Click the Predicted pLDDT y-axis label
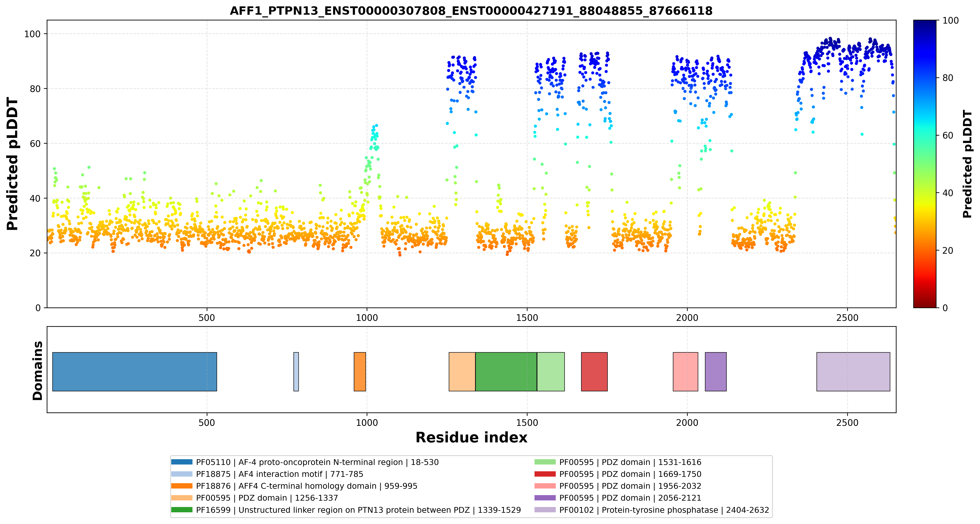This screenshot has width=980, height=524. tap(13, 164)
